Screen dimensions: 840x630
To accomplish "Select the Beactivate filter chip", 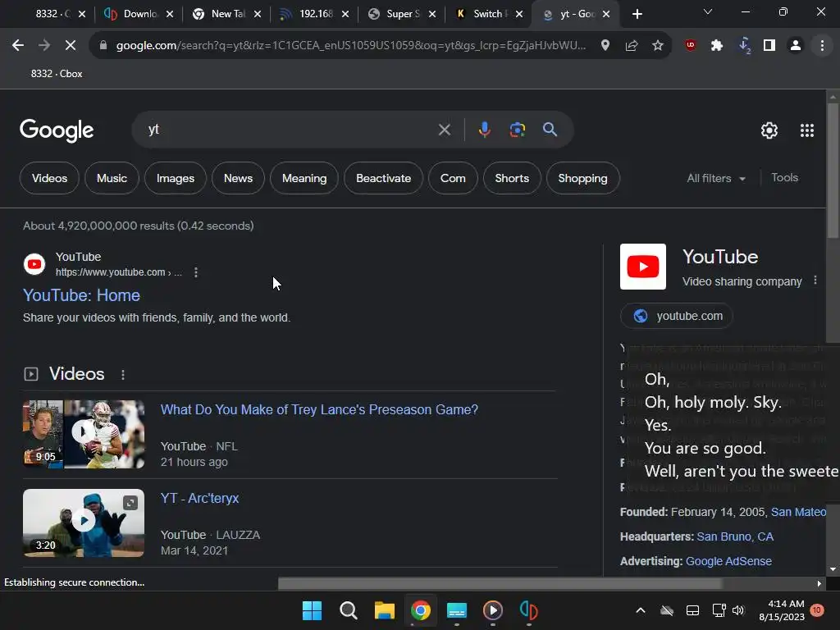I will (384, 178).
